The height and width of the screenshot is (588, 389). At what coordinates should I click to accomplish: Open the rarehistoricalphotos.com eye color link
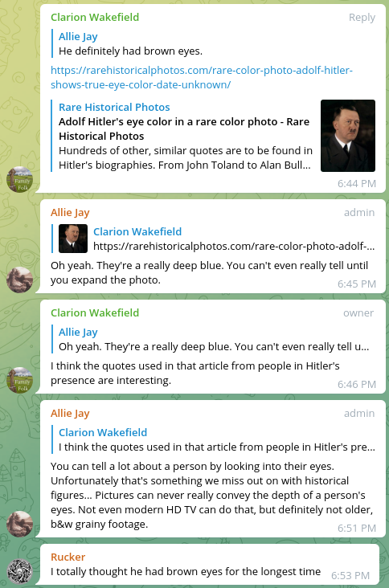click(x=202, y=77)
